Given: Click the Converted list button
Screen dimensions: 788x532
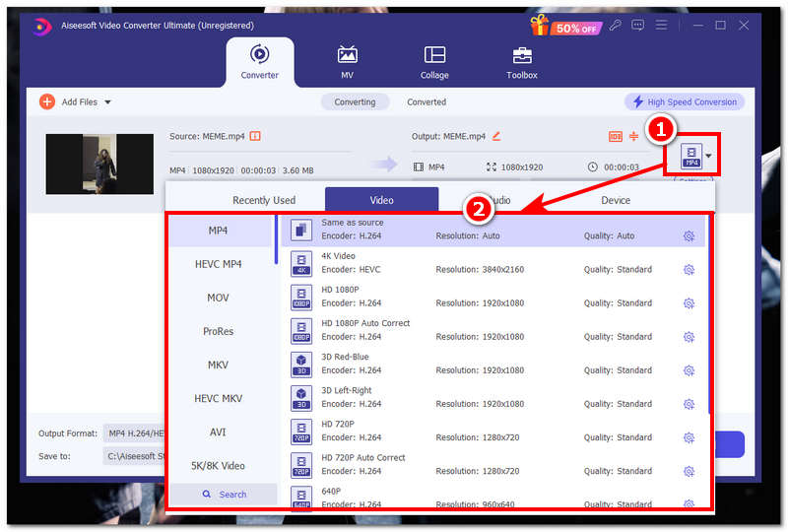Looking at the screenshot, I should [427, 101].
